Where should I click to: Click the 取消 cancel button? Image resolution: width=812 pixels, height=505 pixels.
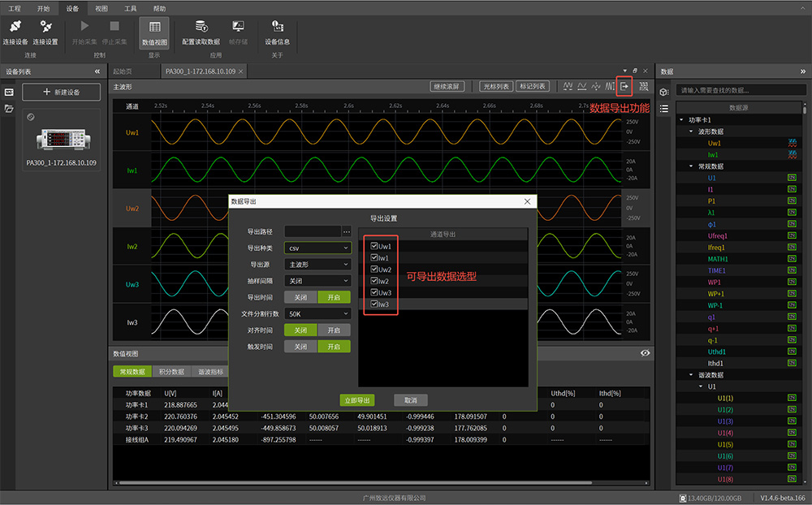click(x=410, y=400)
